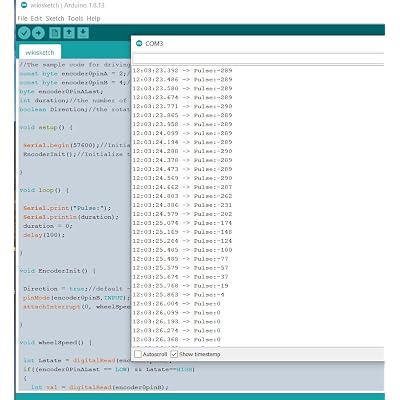400x400 pixels.
Task: Open a sketch with the Open icon
Action: pos(69,33)
